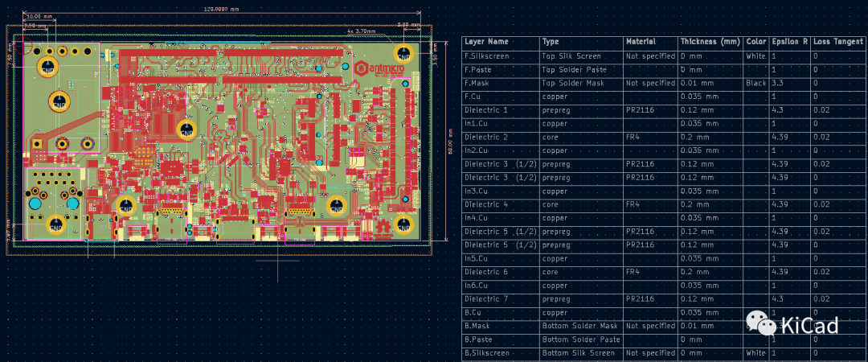868x362 pixels.
Task: Click the "Top Solder Mask" type cell
Action: (582, 83)
